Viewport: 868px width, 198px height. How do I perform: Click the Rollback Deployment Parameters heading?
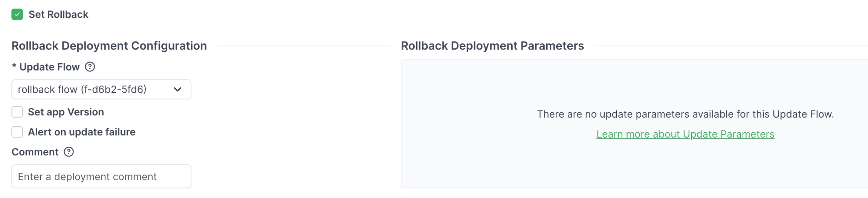click(492, 46)
